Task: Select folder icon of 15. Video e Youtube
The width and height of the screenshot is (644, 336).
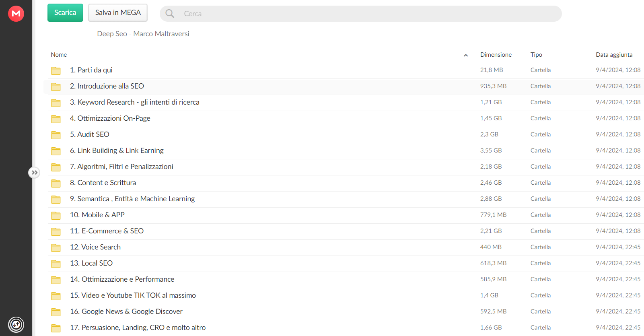Action: pos(56,296)
